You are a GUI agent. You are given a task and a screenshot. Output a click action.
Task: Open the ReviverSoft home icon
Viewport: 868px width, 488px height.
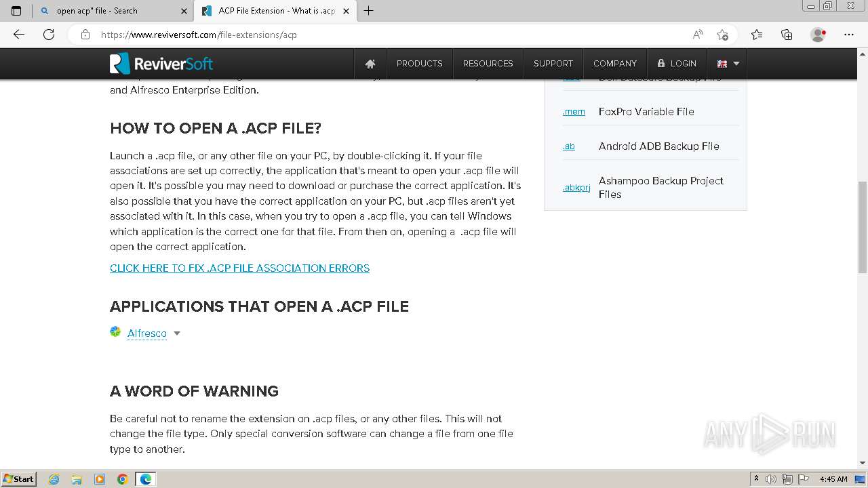point(370,64)
